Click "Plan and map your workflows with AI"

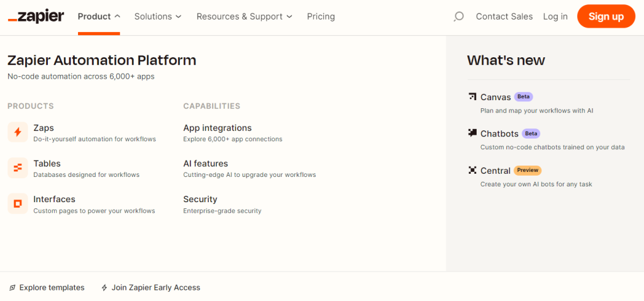[537, 111]
